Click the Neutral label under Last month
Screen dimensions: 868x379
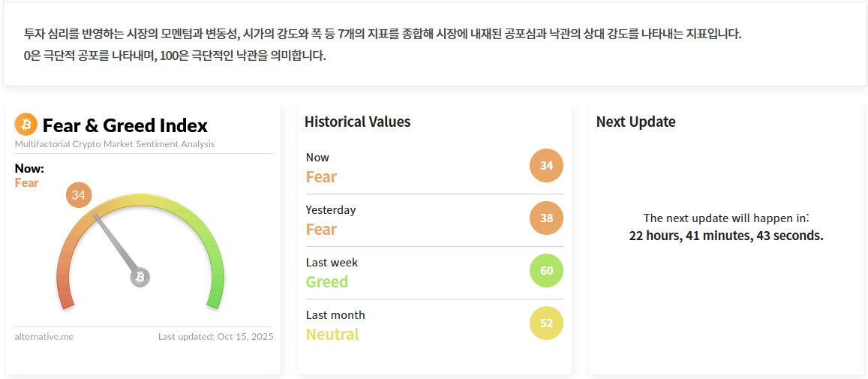click(332, 335)
